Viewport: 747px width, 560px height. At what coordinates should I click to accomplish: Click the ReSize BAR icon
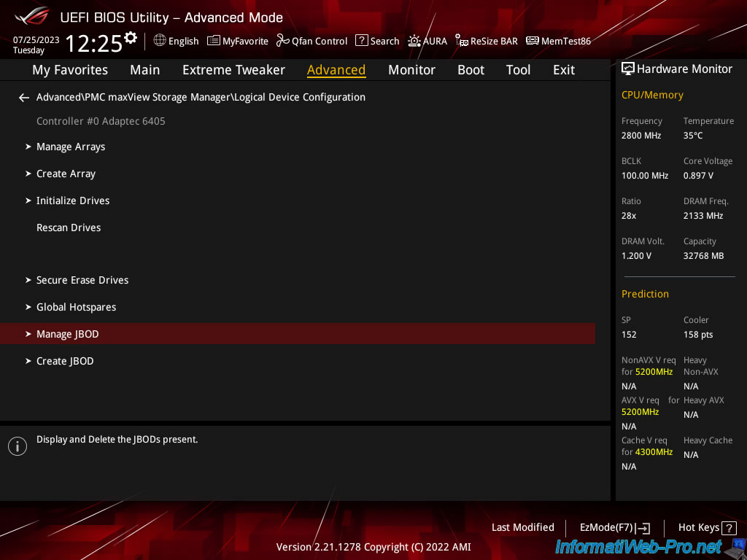(x=462, y=41)
